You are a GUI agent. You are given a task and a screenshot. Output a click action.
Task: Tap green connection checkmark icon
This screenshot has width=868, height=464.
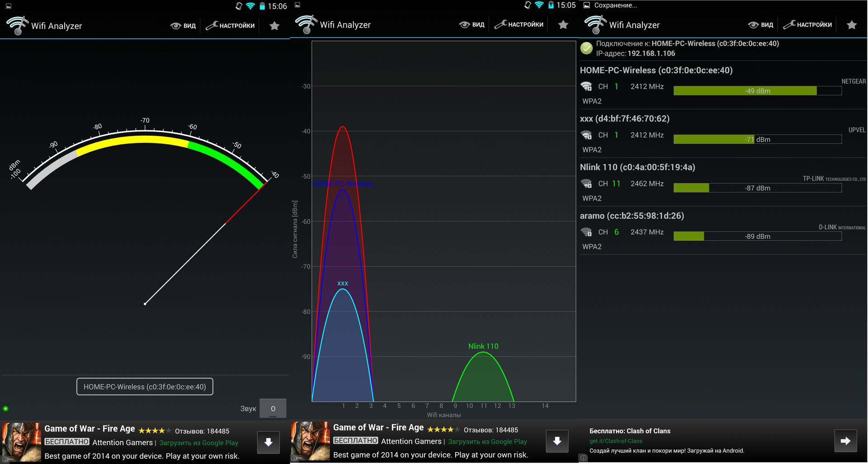(x=586, y=48)
